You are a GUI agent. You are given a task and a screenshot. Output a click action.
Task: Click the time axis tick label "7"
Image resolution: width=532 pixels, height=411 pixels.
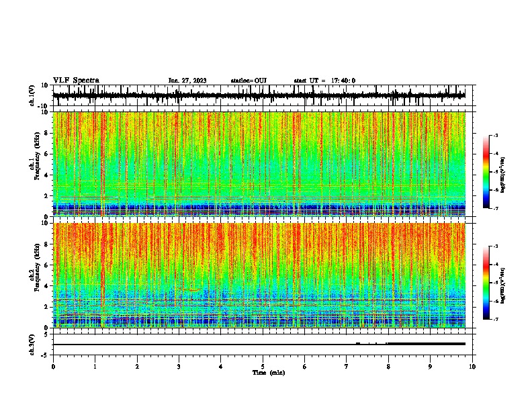click(x=347, y=367)
